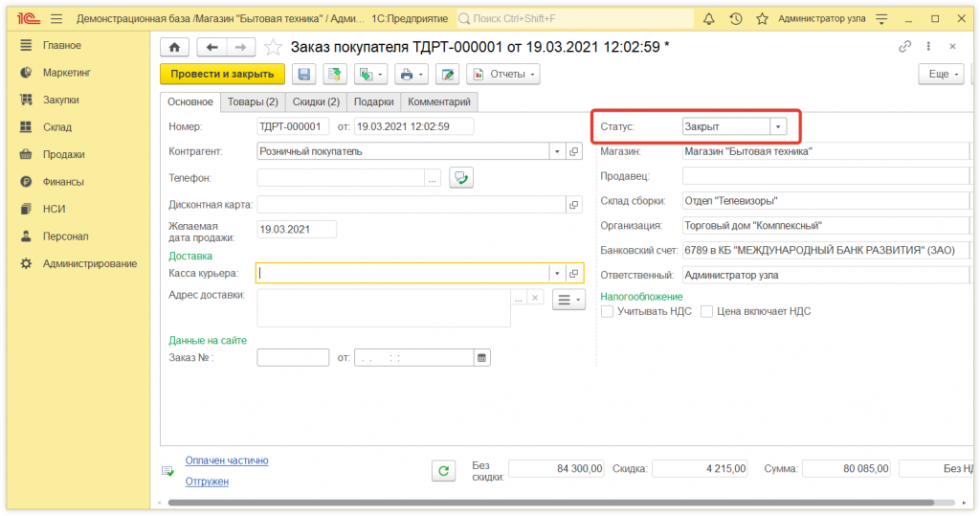Screen dimensions: 980x516
Task: Expand the Статус dropdown list
Action: [x=778, y=126]
